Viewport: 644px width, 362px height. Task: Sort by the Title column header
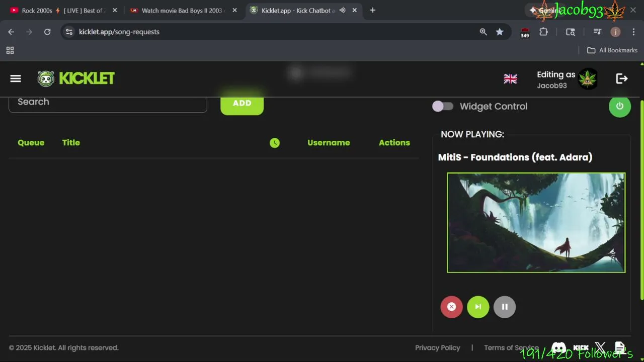pos(71,143)
